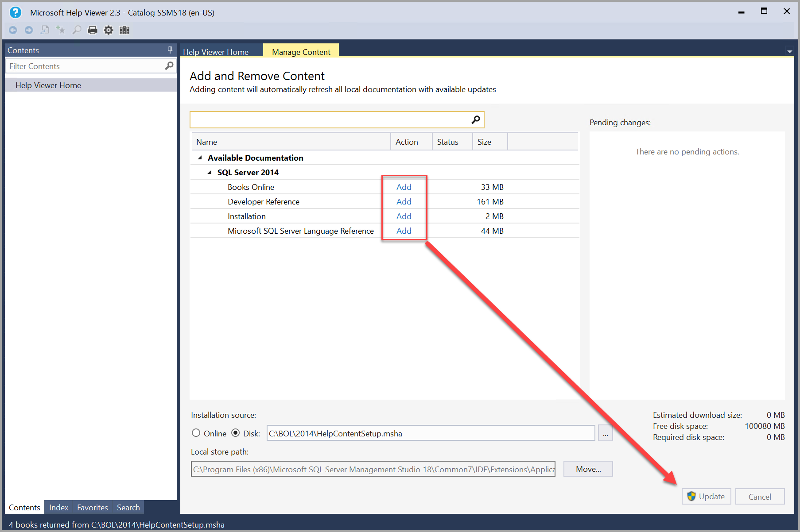Click the pin icon on Contents panel
This screenshot has width=800, height=532.
tap(170, 50)
